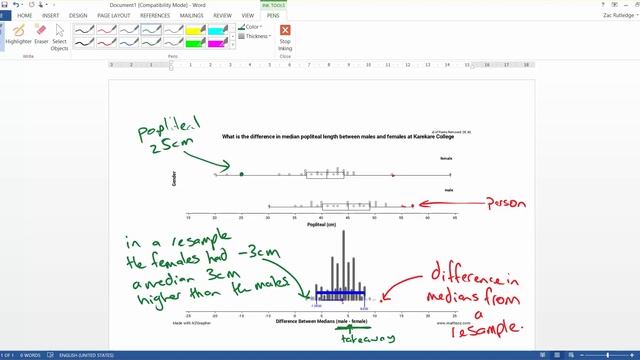Click ENGLISH (UNITED STATES) language indicator
Viewport: 640px width, 360px height.
pos(86,356)
